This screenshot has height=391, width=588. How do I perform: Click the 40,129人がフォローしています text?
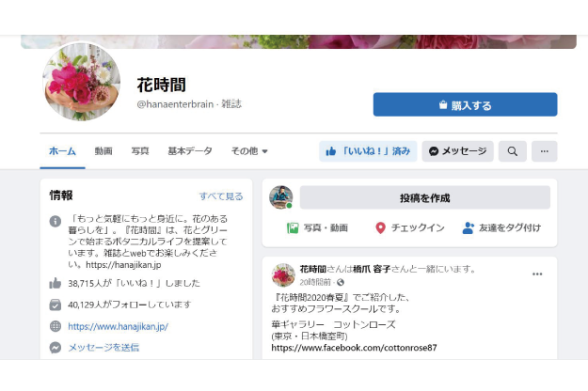click(130, 305)
